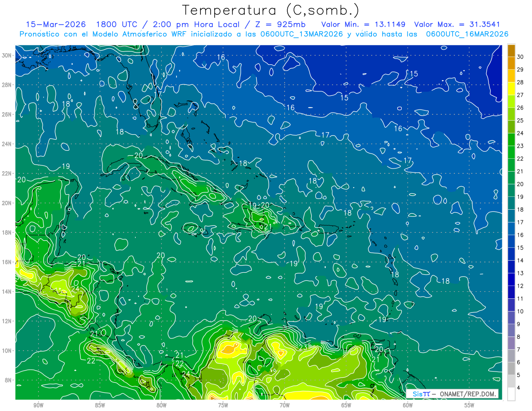Click the "14N" latitude label

tap(7, 292)
